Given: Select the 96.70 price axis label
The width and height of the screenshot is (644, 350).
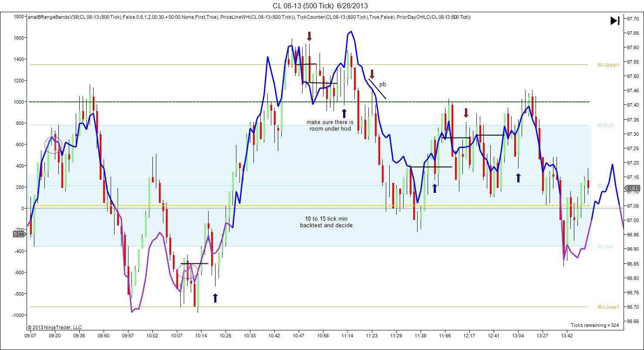Looking at the screenshot, I should [632, 307].
